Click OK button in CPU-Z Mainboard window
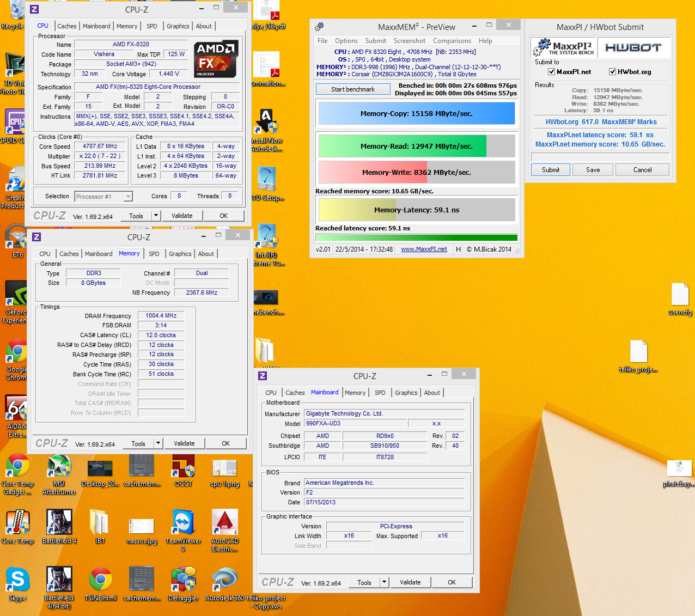Image resolution: width=695 pixels, height=616 pixels. tap(452, 582)
